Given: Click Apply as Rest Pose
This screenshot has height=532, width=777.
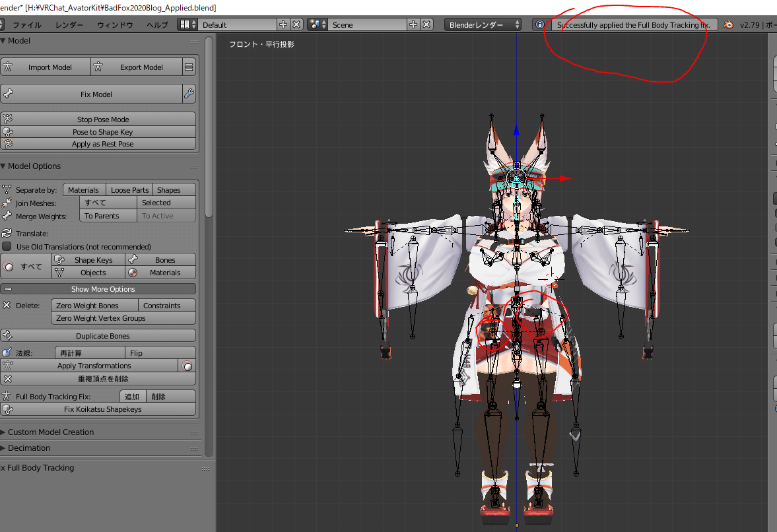Looking at the screenshot, I should tap(98, 144).
